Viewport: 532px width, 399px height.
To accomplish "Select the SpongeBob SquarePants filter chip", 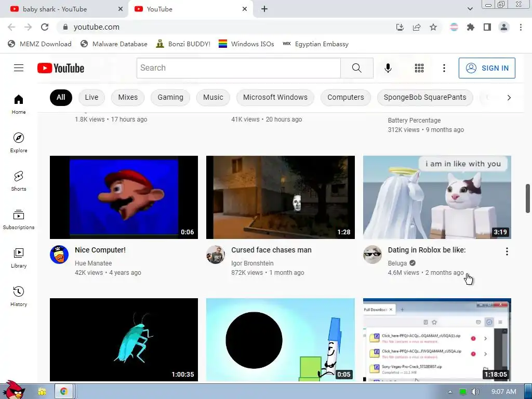I will (x=425, y=97).
